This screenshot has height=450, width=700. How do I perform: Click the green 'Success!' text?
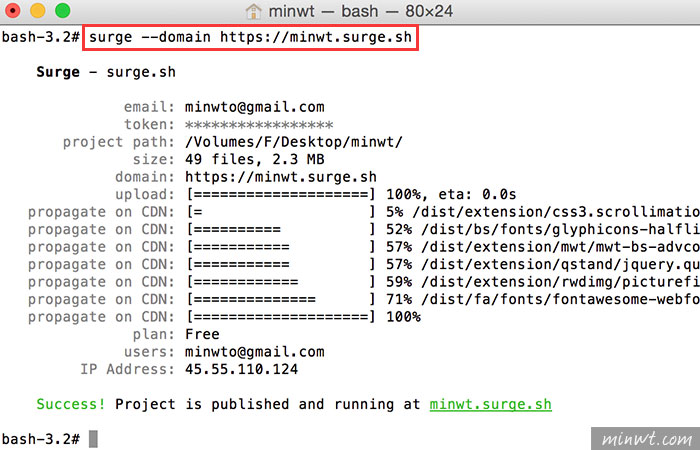[71, 404]
